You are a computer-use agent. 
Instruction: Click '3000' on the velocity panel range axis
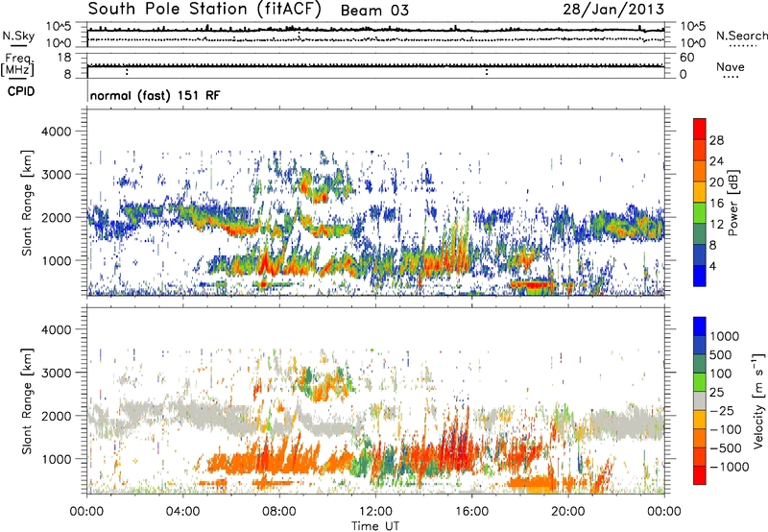tap(56, 373)
